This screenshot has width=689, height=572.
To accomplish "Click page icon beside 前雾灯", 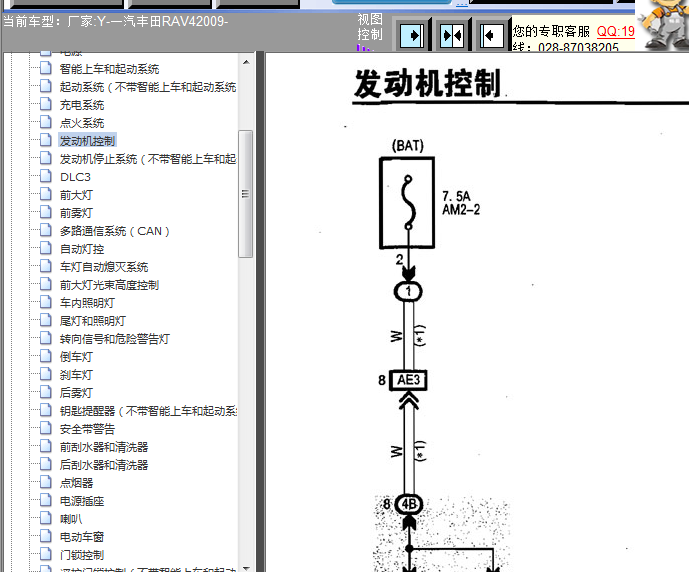I will pos(46,212).
